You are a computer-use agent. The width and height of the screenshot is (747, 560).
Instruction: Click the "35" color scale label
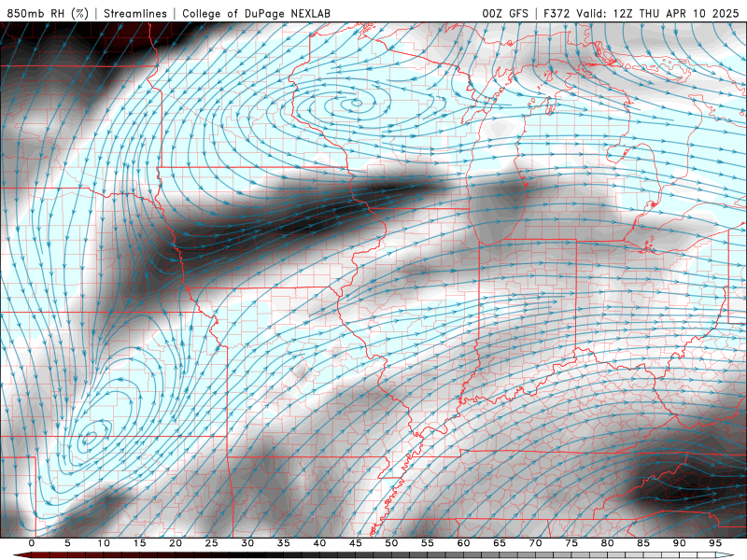point(284,543)
